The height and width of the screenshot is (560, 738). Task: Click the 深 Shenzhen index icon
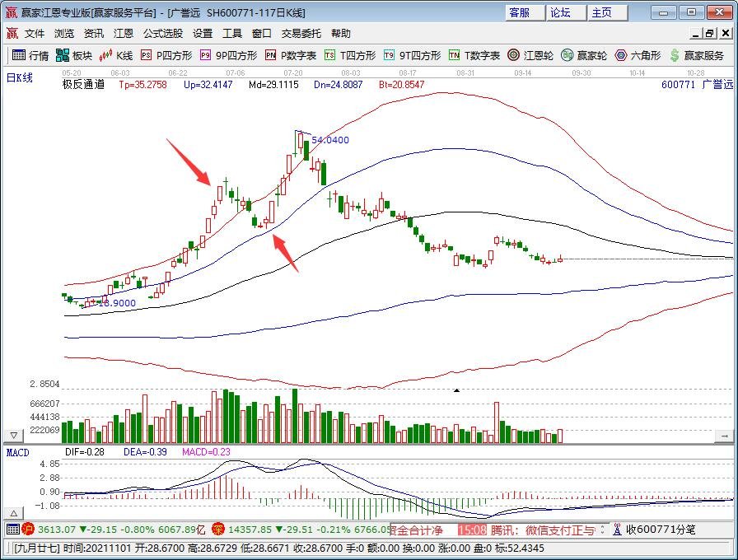(x=218, y=530)
